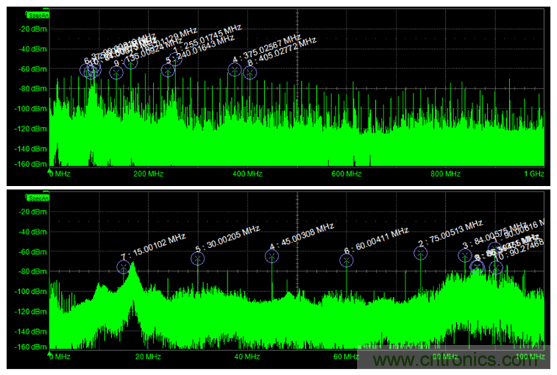Viewport: 557px width, 375px height.
Task: Click the 1 GHz axis label
Action: 534,174
